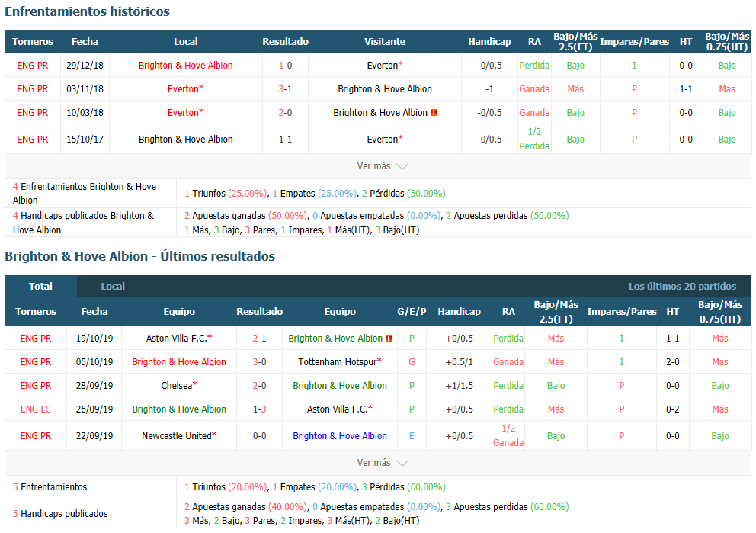Open Everton visitor link in 29/12/18 row
Screen dimensions: 756x533
pyautogui.click(x=385, y=65)
